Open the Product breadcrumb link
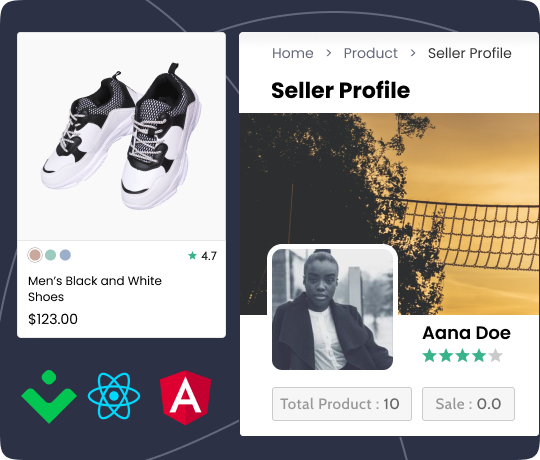The width and height of the screenshot is (540, 460). tap(371, 53)
